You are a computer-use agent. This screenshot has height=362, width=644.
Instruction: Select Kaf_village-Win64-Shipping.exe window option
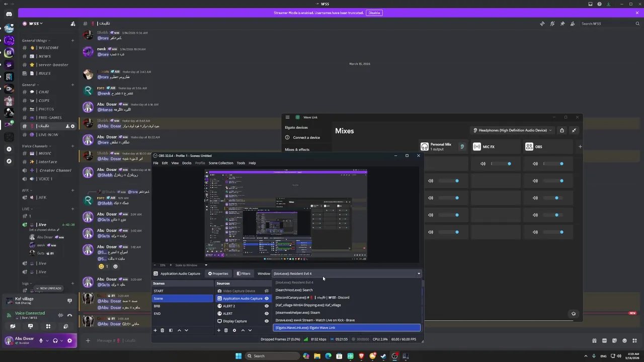coord(347,305)
